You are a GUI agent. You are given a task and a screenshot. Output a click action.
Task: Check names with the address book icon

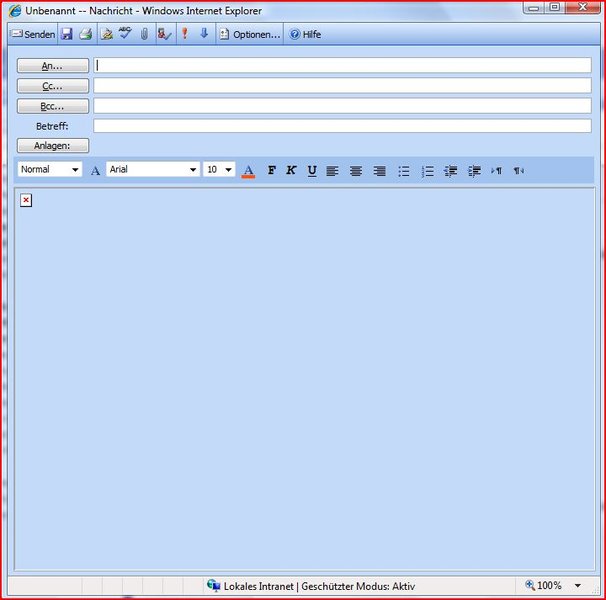pyautogui.click(x=165, y=34)
